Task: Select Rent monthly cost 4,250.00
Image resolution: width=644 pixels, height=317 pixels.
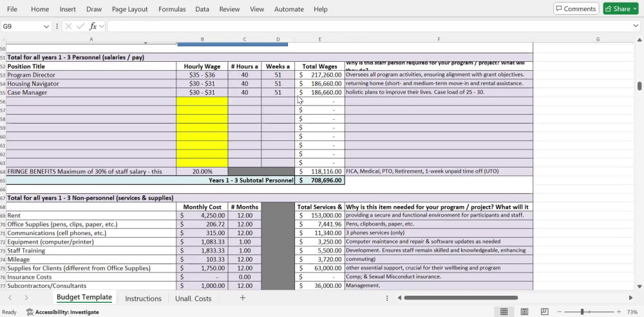Action: click(x=202, y=215)
